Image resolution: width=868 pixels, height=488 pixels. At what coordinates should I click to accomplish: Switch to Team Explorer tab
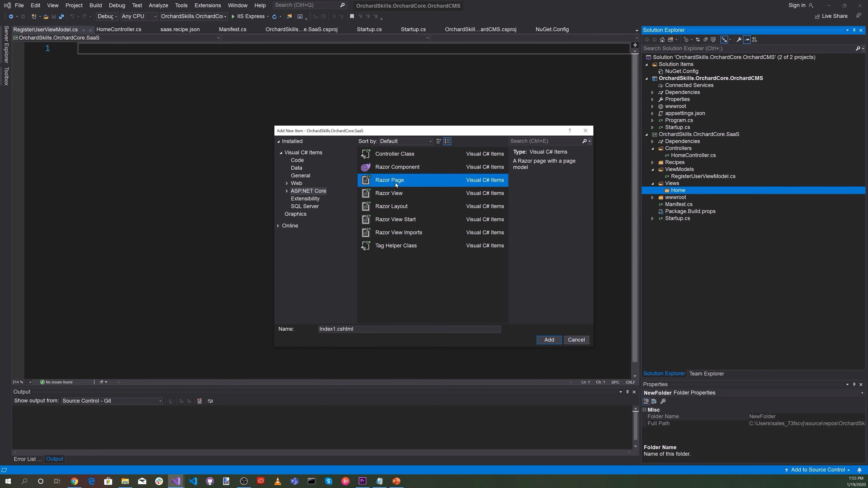706,374
